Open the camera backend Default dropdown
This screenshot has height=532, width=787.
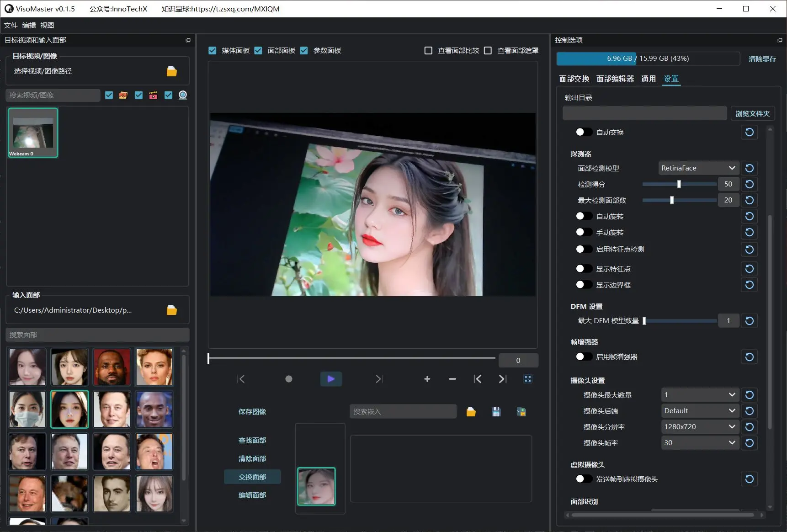click(699, 410)
